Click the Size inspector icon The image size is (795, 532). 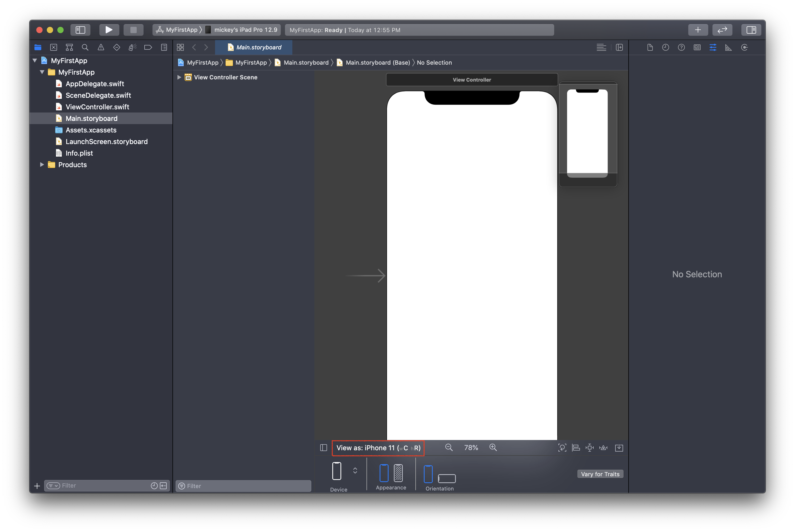(x=729, y=47)
